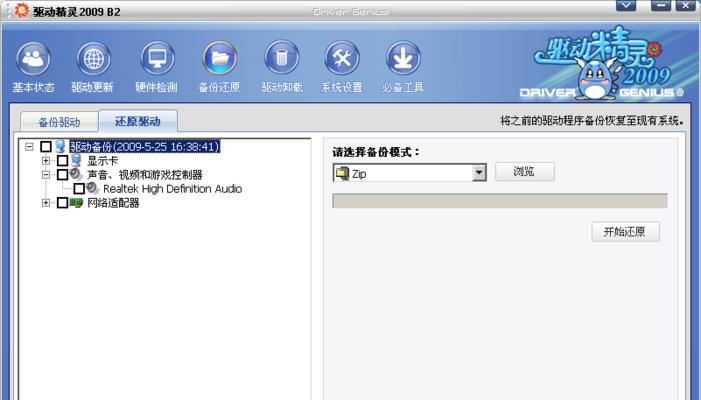
Task: Click the 驱动卸载 label
Action: 282,87
